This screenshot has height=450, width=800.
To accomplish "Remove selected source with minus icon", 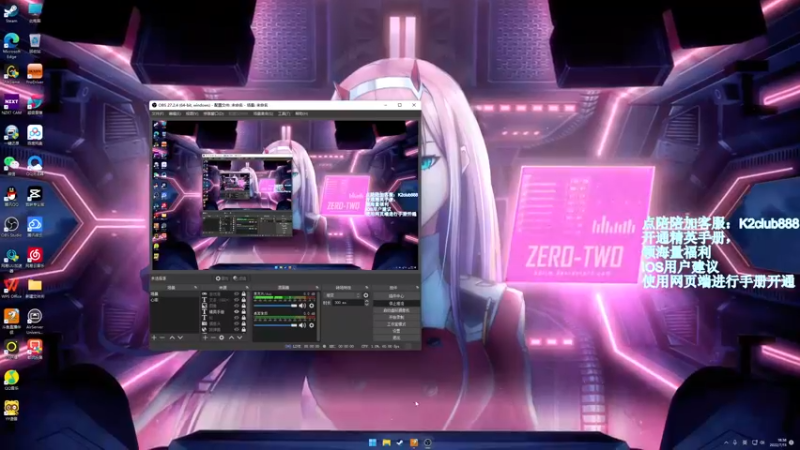I will pyautogui.click(x=213, y=337).
